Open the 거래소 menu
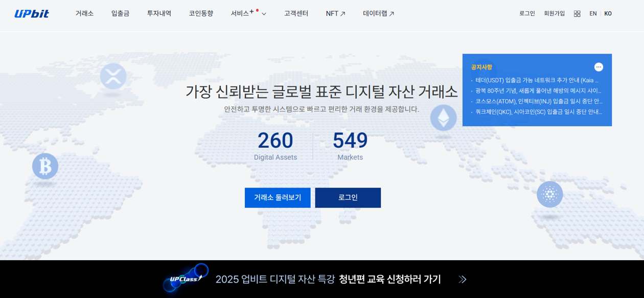This screenshot has height=298, width=644. click(x=84, y=13)
